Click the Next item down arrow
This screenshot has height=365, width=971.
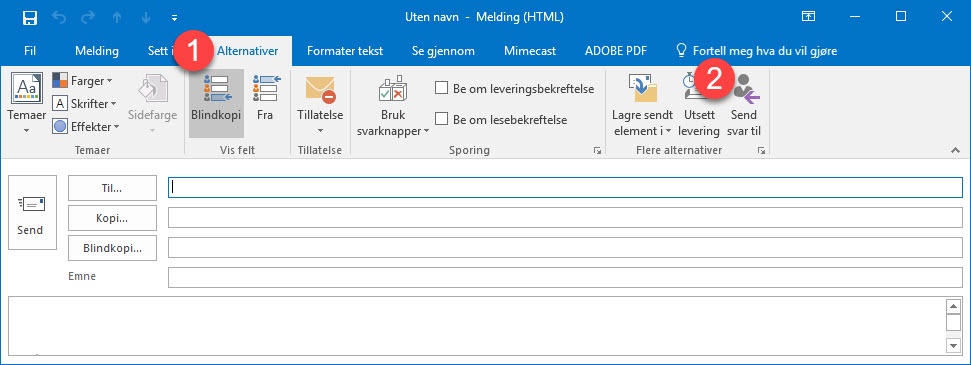click(x=146, y=17)
